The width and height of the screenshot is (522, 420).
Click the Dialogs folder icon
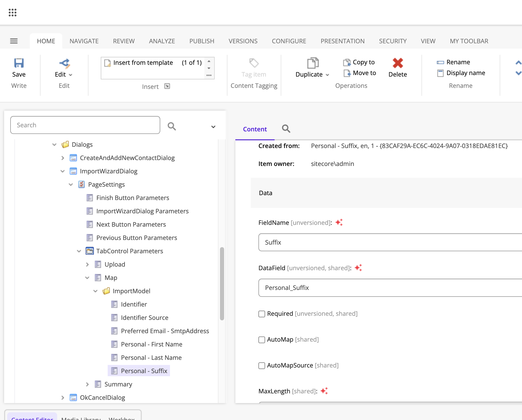[65, 144]
